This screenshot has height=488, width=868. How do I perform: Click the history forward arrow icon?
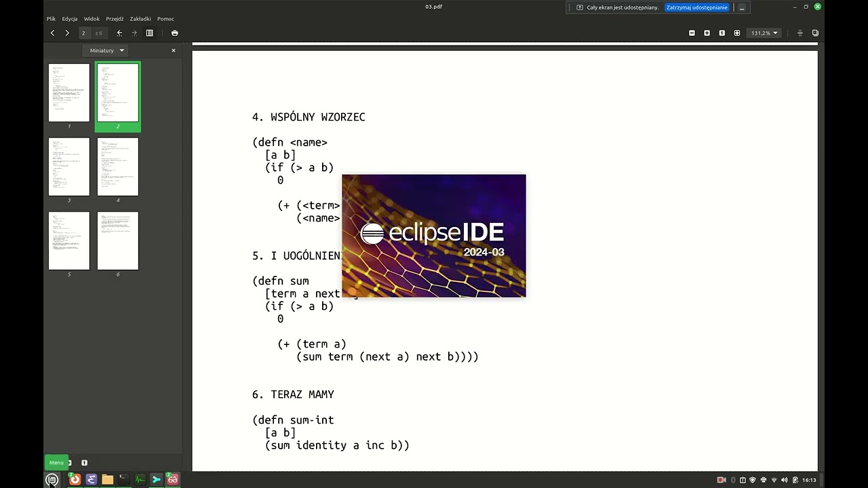click(134, 33)
